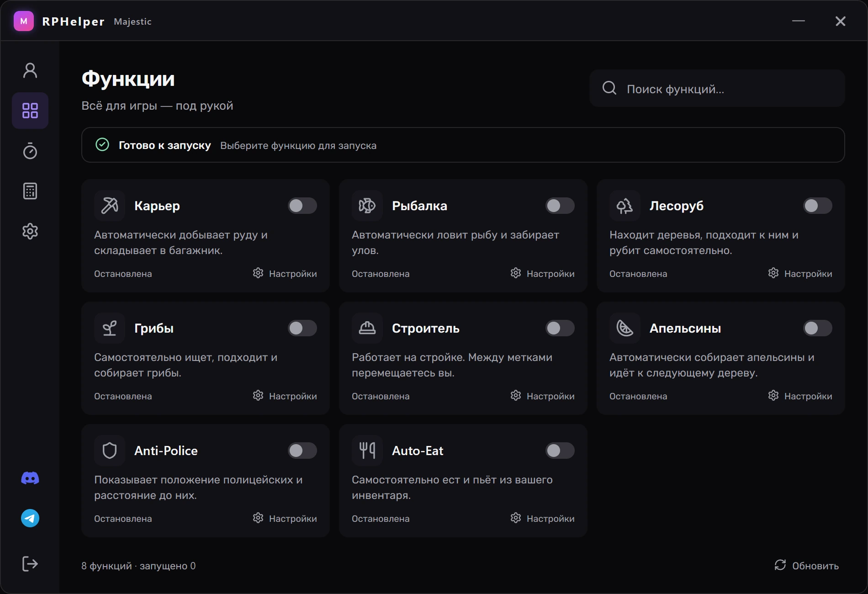
Task: Minimize the RPHelper window
Action: (799, 21)
